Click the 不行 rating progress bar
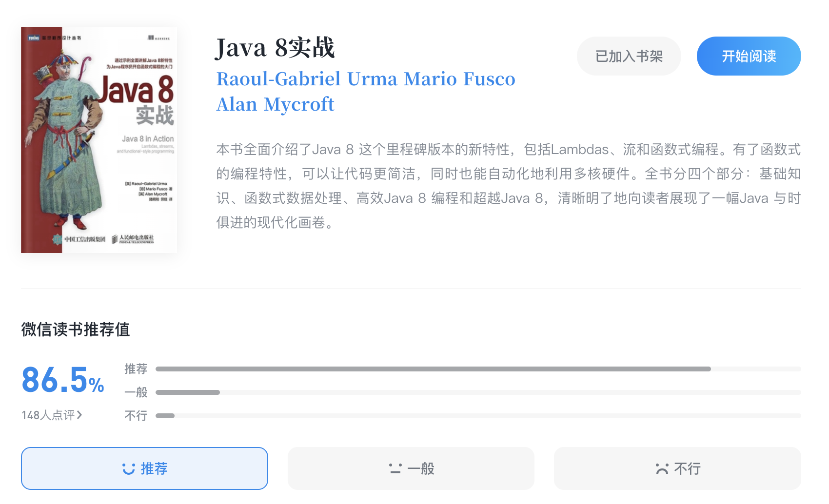This screenshot has width=829, height=504. pos(478,416)
